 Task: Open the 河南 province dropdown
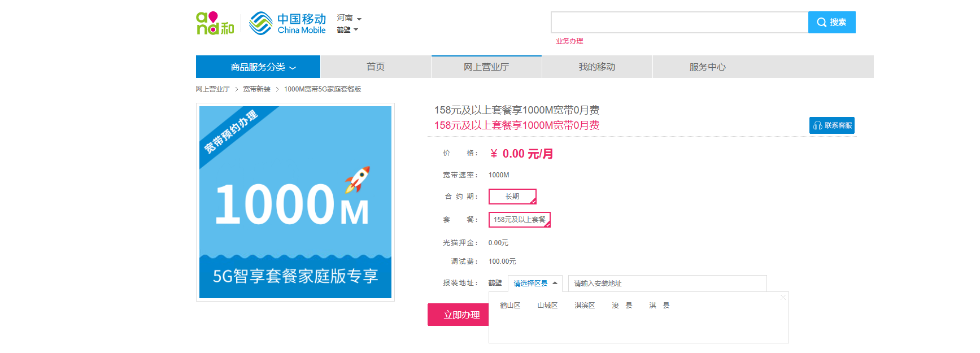click(x=349, y=18)
